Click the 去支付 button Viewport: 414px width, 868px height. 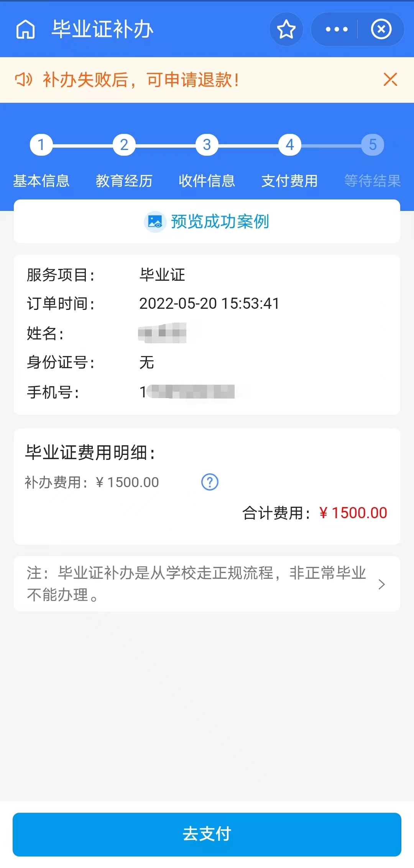pos(207,834)
